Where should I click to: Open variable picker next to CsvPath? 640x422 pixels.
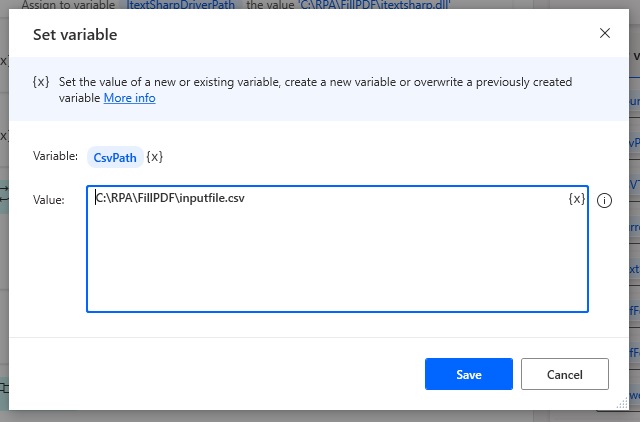[x=155, y=157]
